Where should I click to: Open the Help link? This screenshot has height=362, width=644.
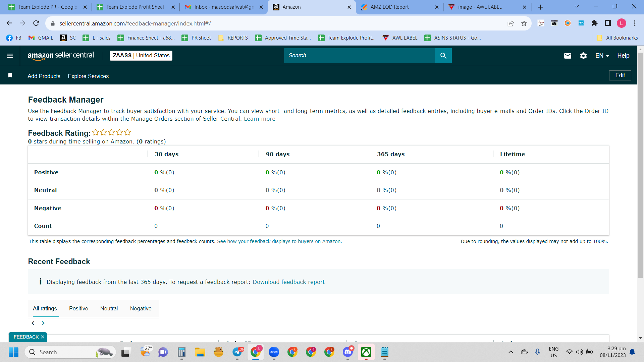click(623, 56)
